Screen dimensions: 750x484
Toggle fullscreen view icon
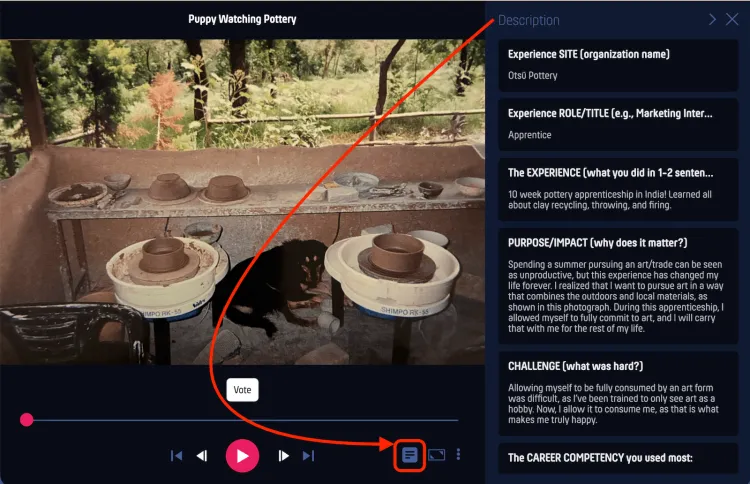pyautogui.click(x=436, y=455)
